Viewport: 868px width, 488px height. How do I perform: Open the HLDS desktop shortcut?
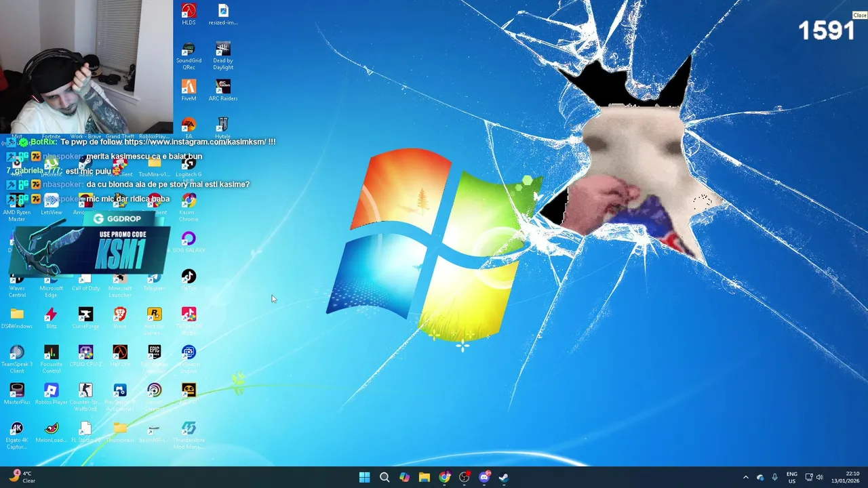coord(189,14)
